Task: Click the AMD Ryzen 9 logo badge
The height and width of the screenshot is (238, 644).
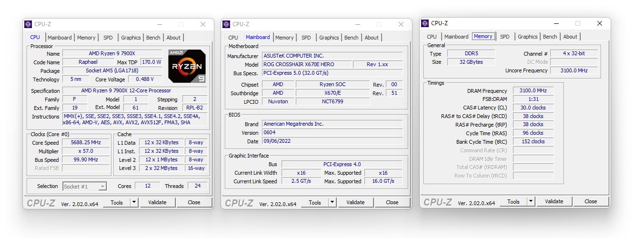Action: 187,66
